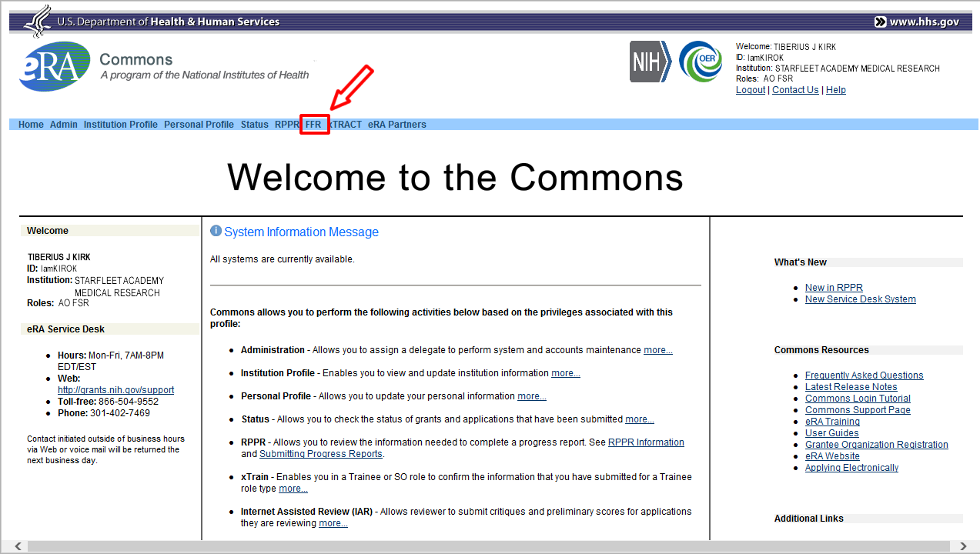Screen dimensions: 980x554
Task: Open the Institution Profile menu
Action: [121, 125]
